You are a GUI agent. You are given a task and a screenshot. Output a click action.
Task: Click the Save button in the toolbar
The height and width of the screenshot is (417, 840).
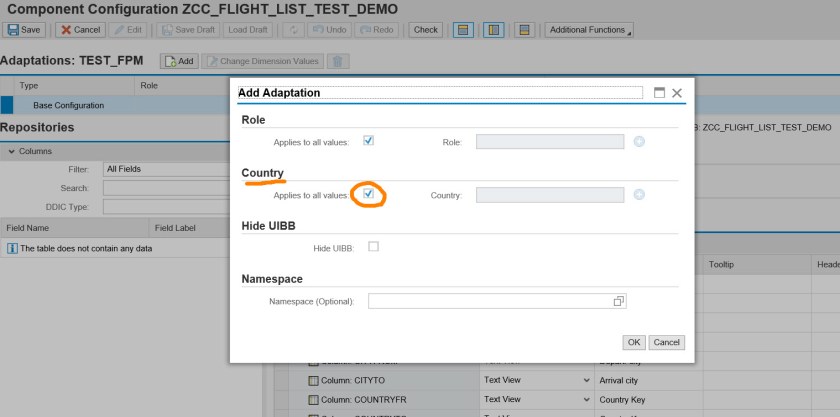[x=24, y=30]
